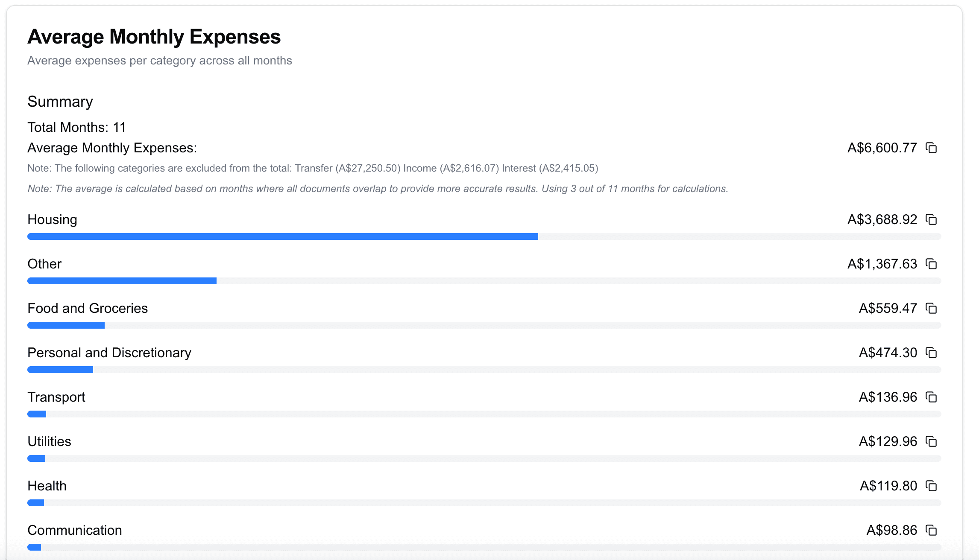Copy the Other category amount
This screenshot has height=560, width=979.
pyautogui.click(x=931, y=264)
